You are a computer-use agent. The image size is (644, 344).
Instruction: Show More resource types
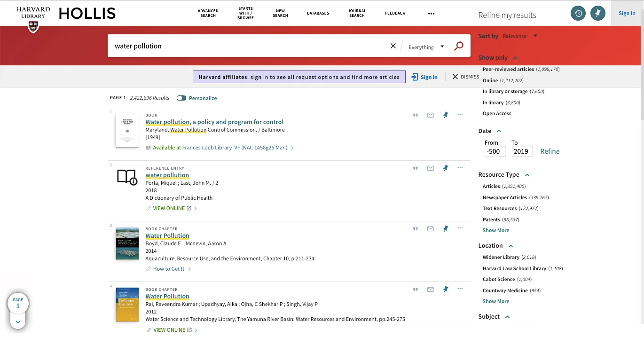[495, 230]
